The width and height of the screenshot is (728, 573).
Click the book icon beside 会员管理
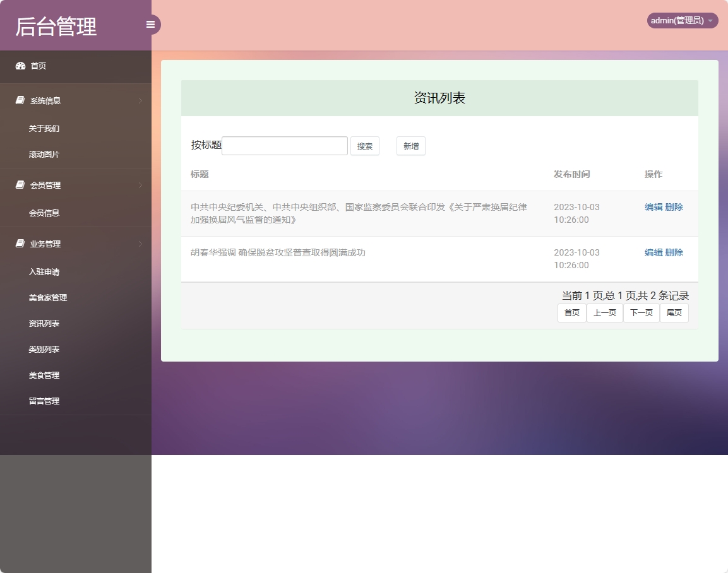coord(20,185)
